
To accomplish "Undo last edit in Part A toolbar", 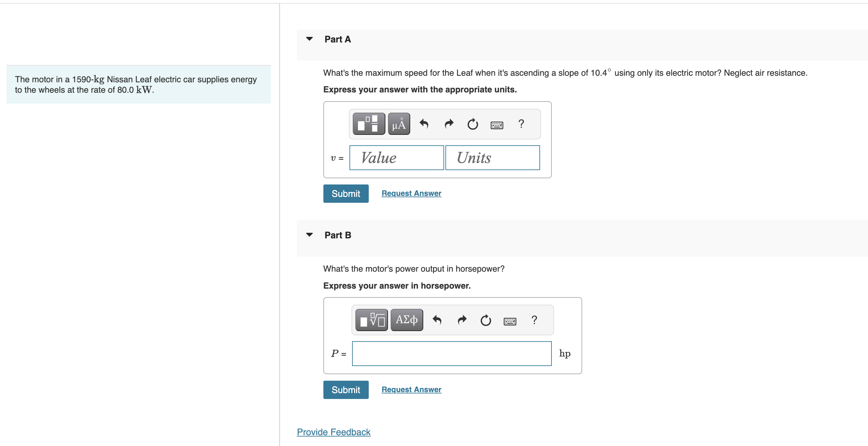I will (x=424, y=124).
